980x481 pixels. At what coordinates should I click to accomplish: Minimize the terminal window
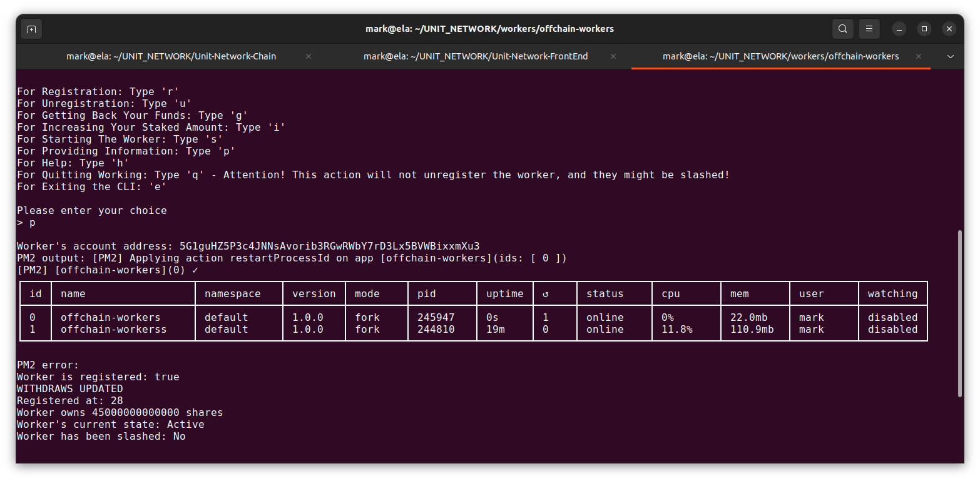click(899, 29)
